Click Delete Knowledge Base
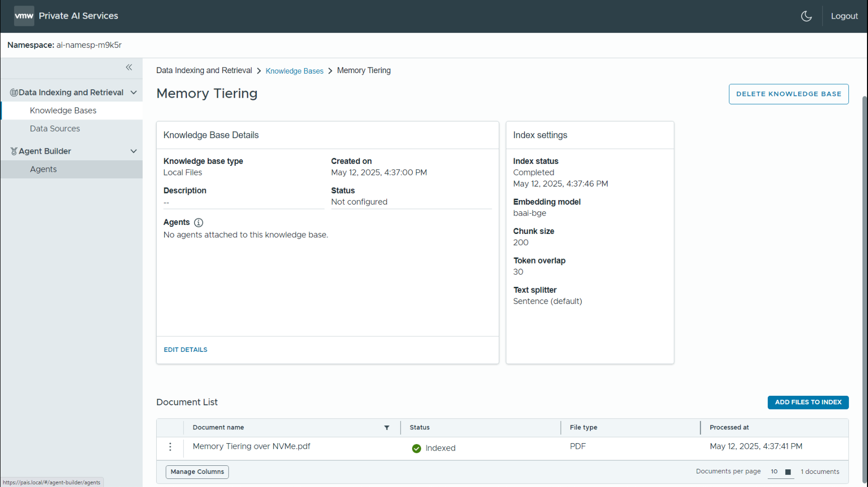868x487 pixels. 788,94
